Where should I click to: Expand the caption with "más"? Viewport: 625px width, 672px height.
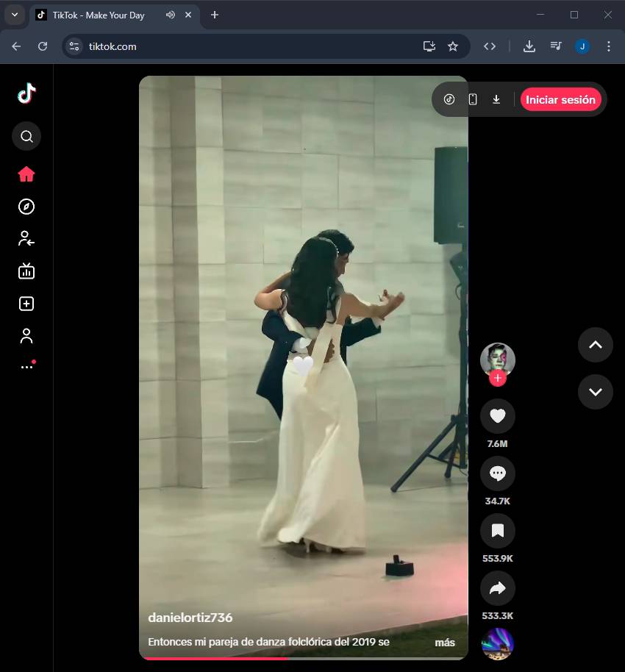(444, 643)
